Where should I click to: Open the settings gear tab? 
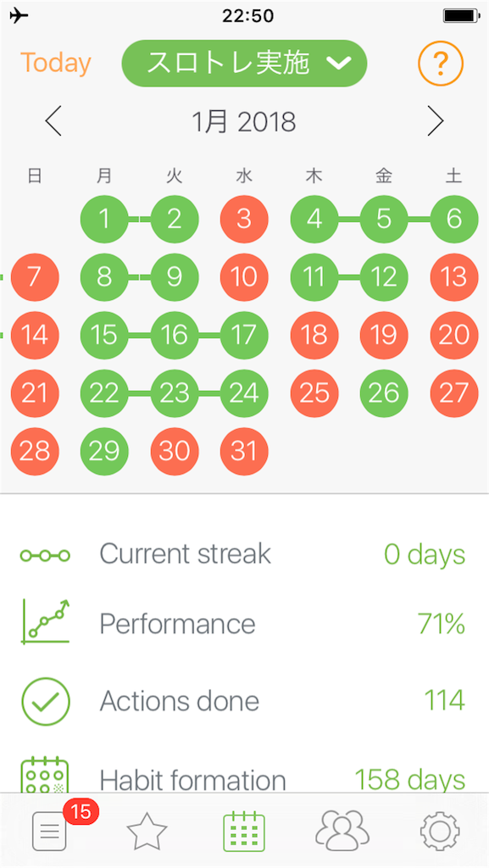coord(440,831)
